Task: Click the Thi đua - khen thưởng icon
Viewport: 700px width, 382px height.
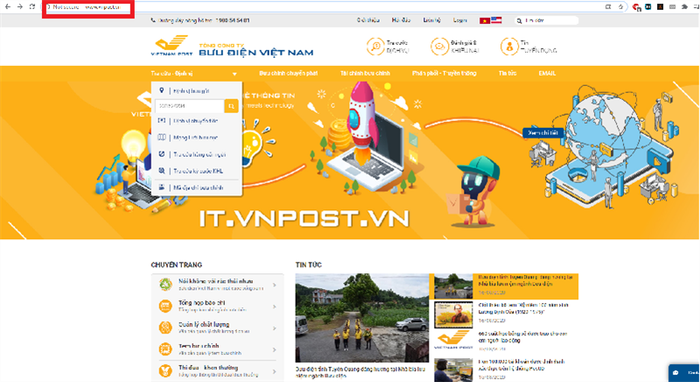Action: (166, 371)
